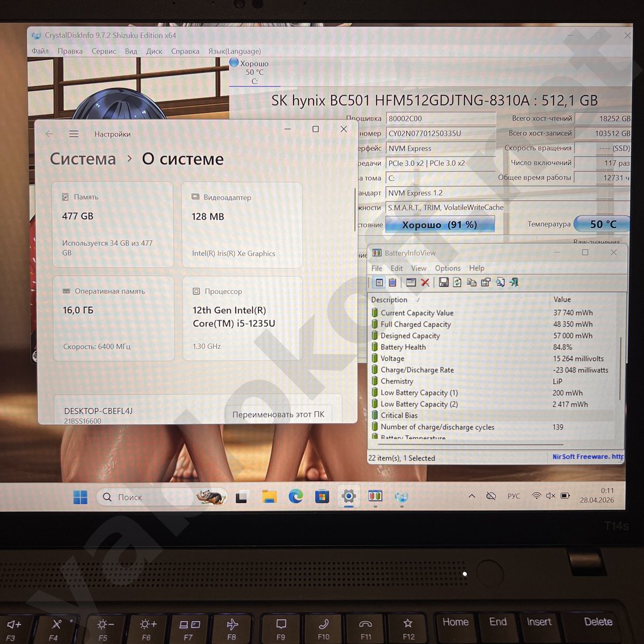Open the Edit menu in BatteryInfoView
Screen dimensions: 644x644
pos(397,268)
